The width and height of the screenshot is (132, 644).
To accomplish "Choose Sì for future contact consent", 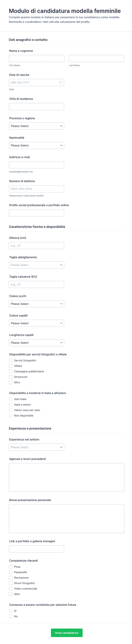I will (x=11, y=611).
